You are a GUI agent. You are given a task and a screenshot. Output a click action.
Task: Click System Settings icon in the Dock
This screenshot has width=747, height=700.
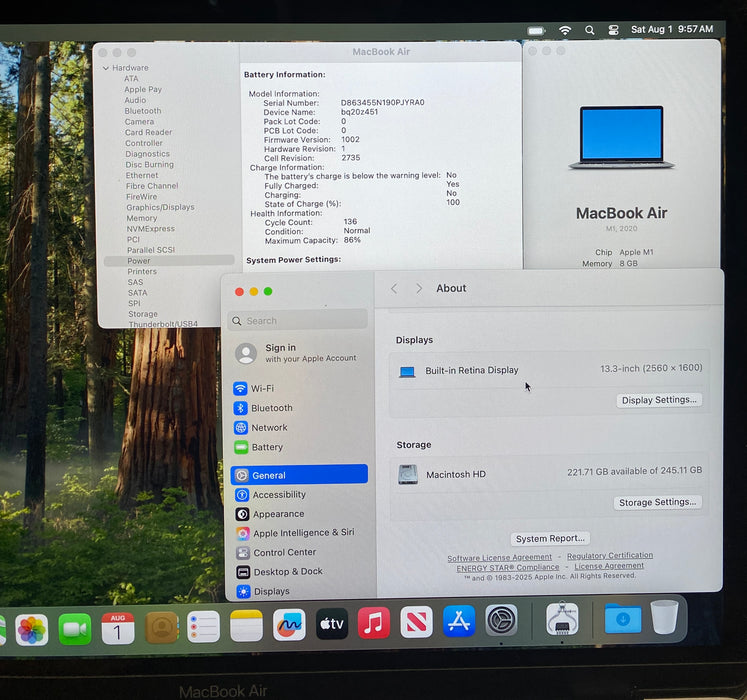pos(501,620)
